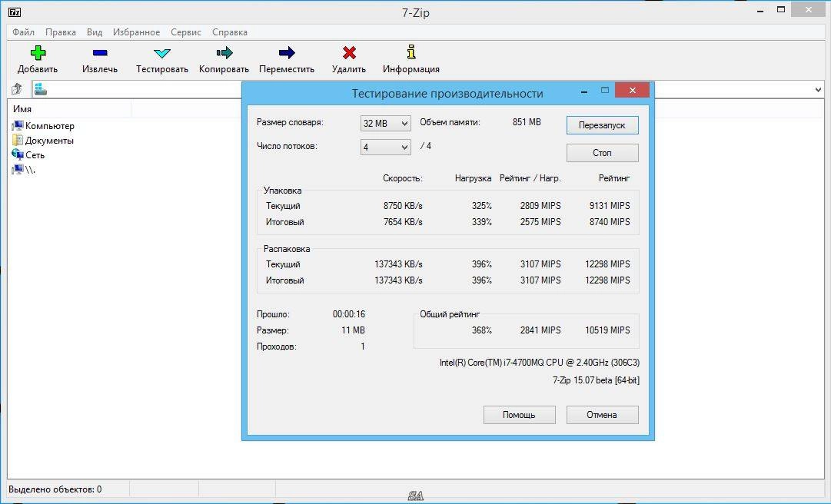Click the up-folder arrow icon

click(16, 89)
